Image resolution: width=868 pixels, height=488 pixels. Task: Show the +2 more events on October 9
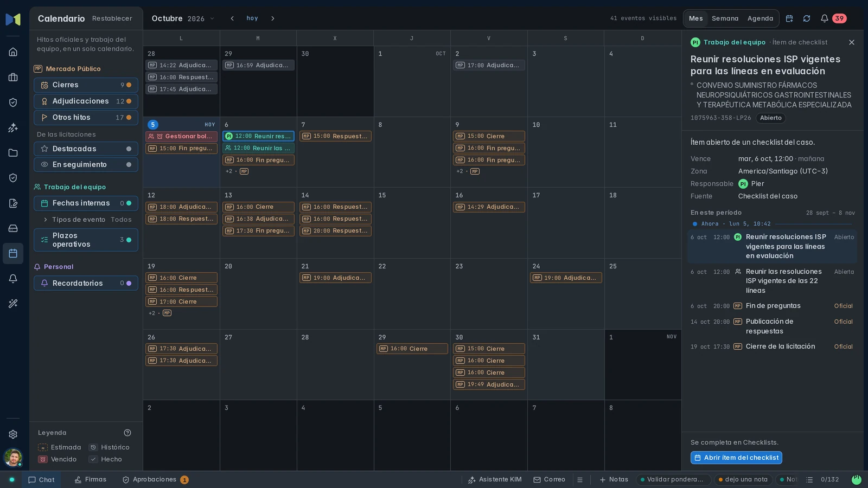pos(467,171)
